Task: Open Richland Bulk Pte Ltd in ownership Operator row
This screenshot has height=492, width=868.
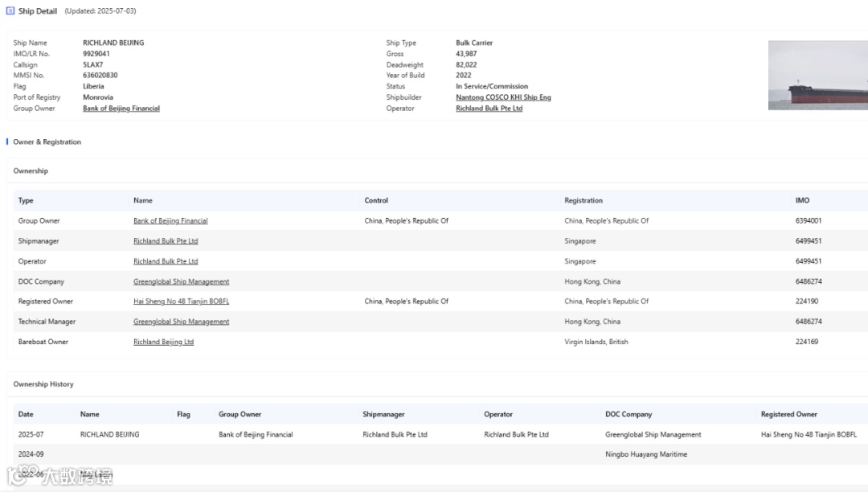Action: click(166, 261)
